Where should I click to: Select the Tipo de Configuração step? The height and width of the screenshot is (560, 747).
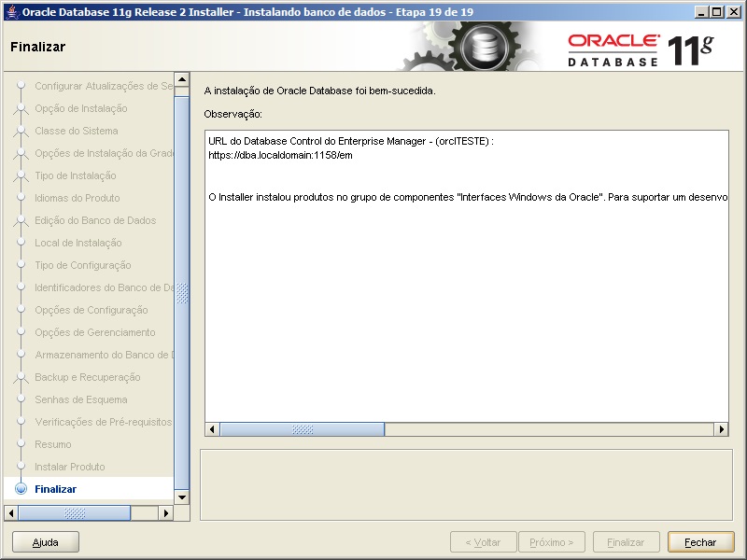[x=83, y=265]
